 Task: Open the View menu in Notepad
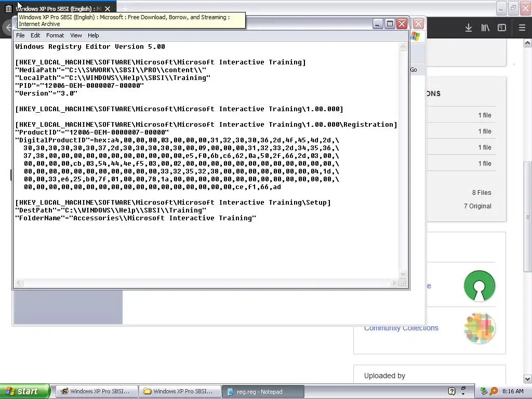(x=76, y=35)
